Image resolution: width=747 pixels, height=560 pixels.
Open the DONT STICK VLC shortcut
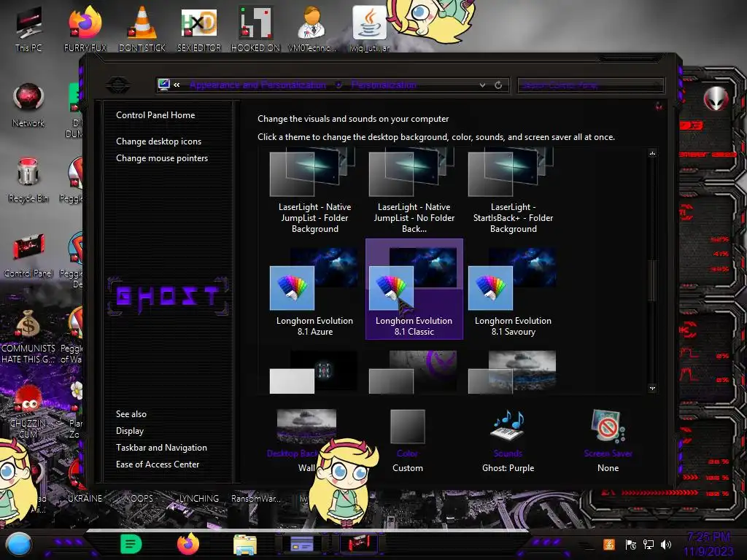pyautogui.click(x=142, y=28)
